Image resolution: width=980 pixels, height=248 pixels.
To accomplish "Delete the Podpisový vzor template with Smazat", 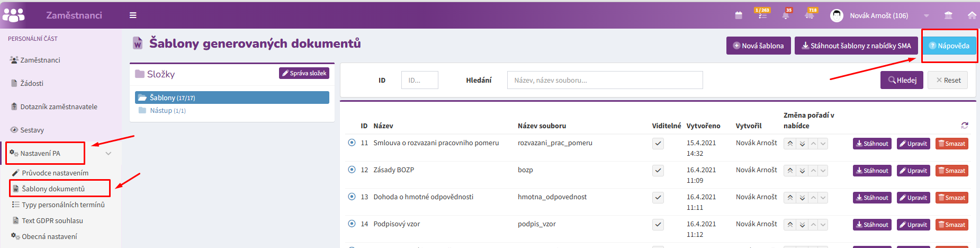I will click(x=951, y=225).
